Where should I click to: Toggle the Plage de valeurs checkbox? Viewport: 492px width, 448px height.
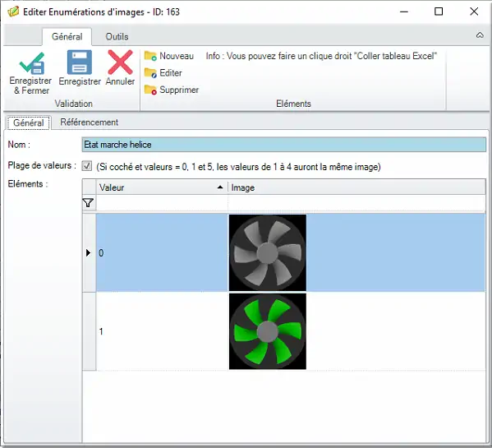(86, 166)
